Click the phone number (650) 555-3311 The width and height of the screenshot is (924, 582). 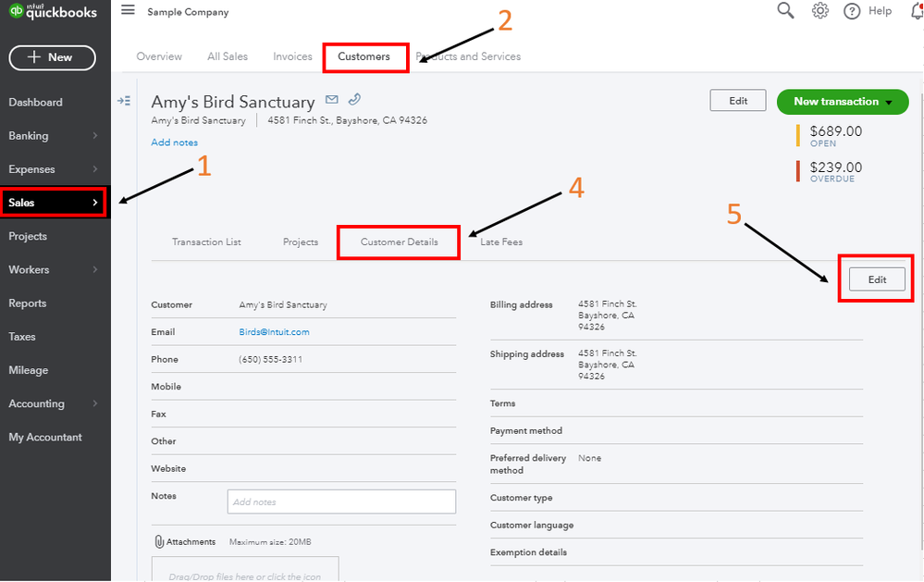270,359
